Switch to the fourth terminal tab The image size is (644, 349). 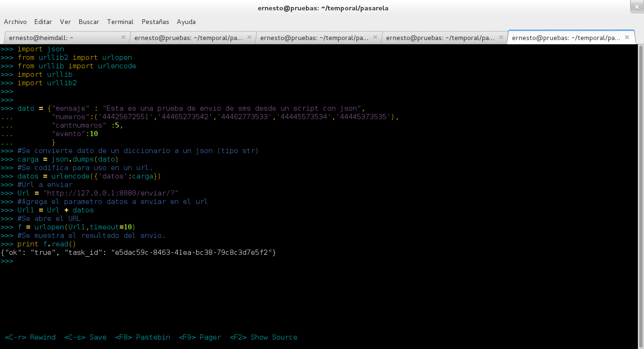tap(439, 38)
